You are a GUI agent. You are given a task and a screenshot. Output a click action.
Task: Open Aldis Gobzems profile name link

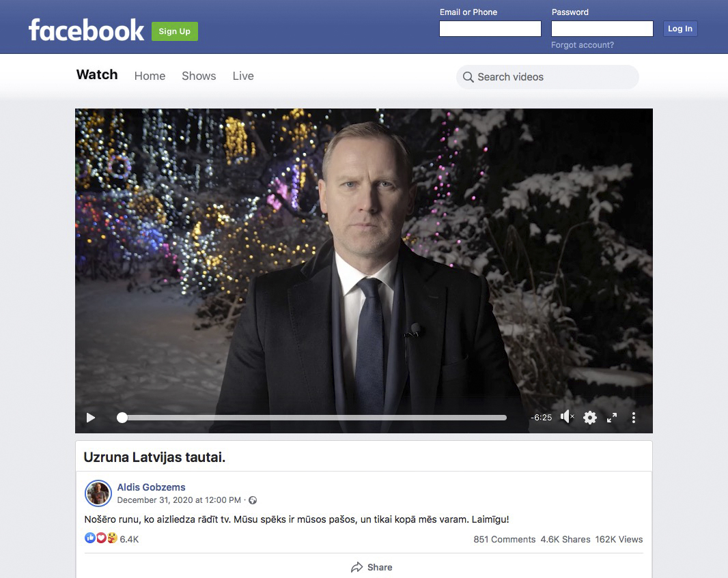click(151, 487)
